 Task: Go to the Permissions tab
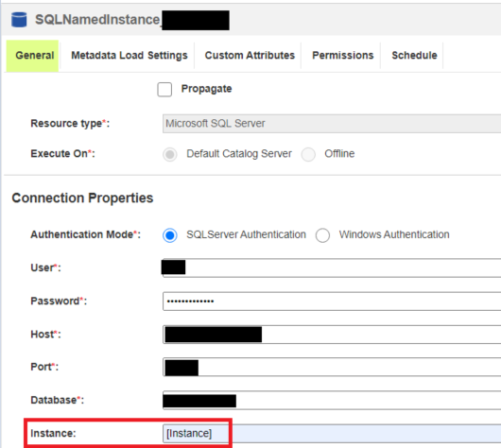pyautogui.click(x=342, y=56)
